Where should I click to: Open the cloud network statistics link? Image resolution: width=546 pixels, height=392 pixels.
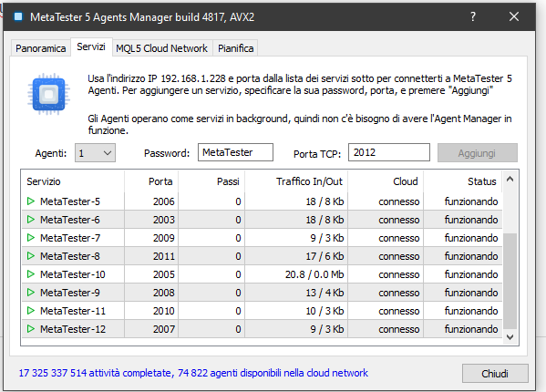[x=193, y=373]
